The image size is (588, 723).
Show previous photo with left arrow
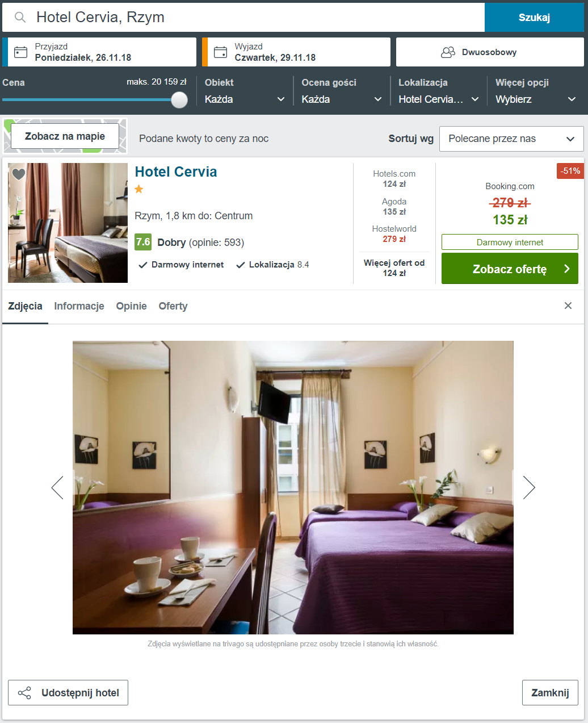(x=57, y=487)
